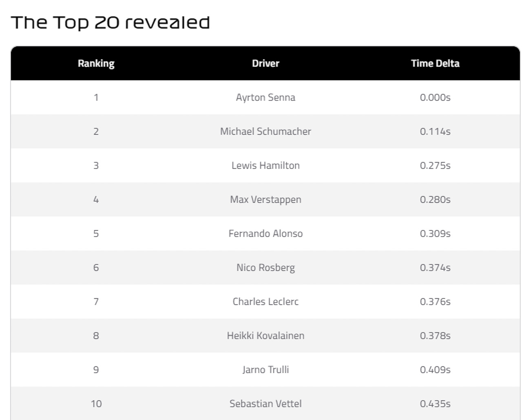The width and height of the screenshot is (522, 420).
Task: Click driver name Ayrton Senna
Action: pyautogui.click(x=265, y=97)
